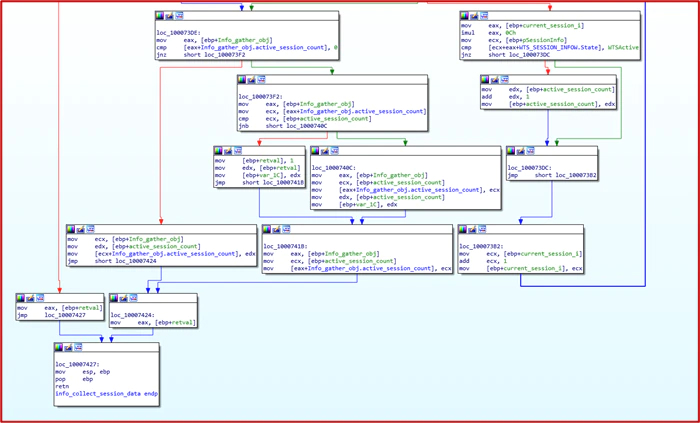
Task: Click 'mov [ebp+current_session_i], ecx' instruction
Action: pos(521,269)
